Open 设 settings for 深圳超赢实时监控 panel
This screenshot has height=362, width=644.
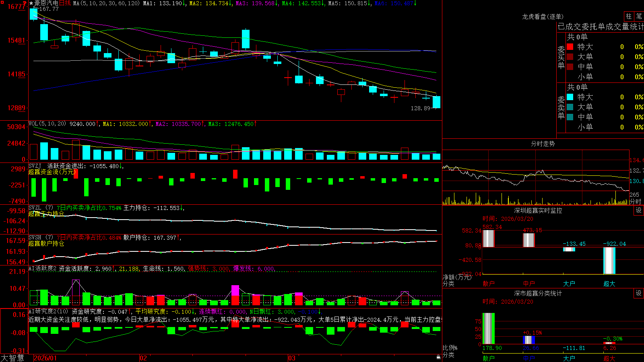pyautogui.click(x=639, y=210)
